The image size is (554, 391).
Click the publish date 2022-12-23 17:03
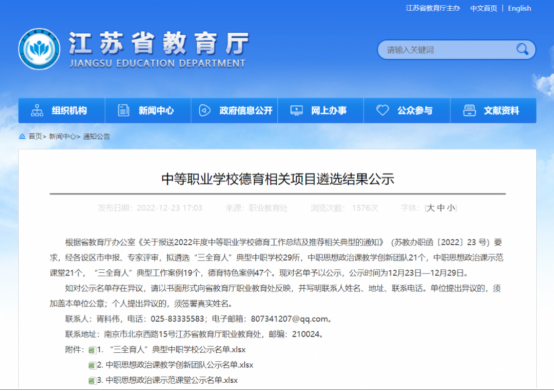(170, 208)
